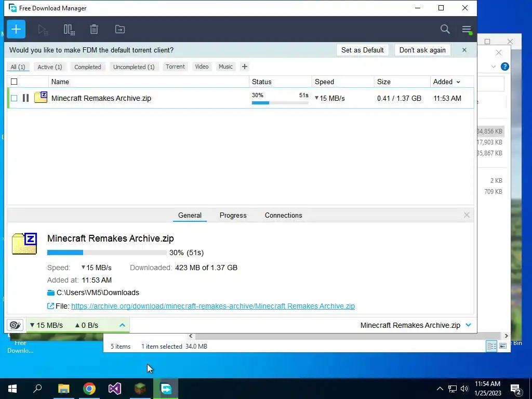
Task: Open taskbar search magnifier
Action: pos(37,389)
